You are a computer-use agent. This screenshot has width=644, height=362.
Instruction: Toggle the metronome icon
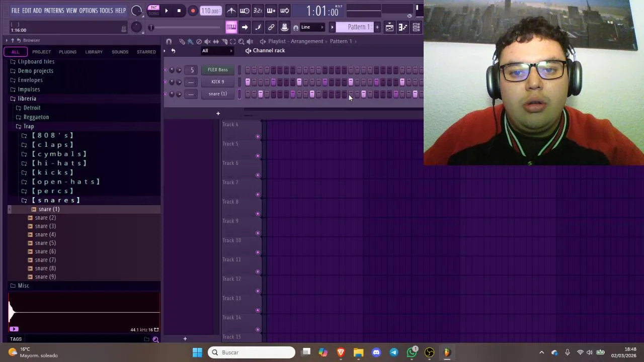231,11
